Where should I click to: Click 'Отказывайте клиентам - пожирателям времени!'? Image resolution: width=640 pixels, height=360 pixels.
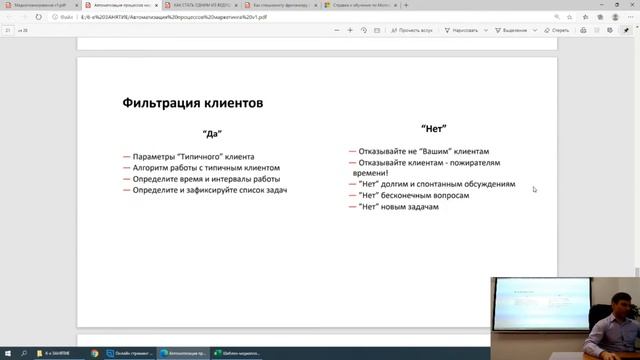(427, 168)
